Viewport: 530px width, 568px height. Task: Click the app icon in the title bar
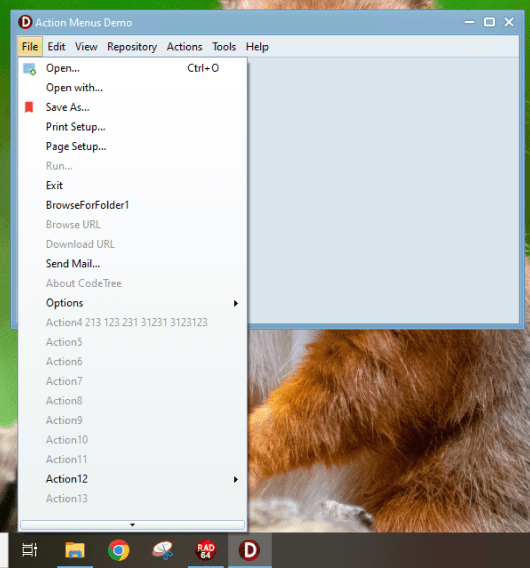pos(25,22)
